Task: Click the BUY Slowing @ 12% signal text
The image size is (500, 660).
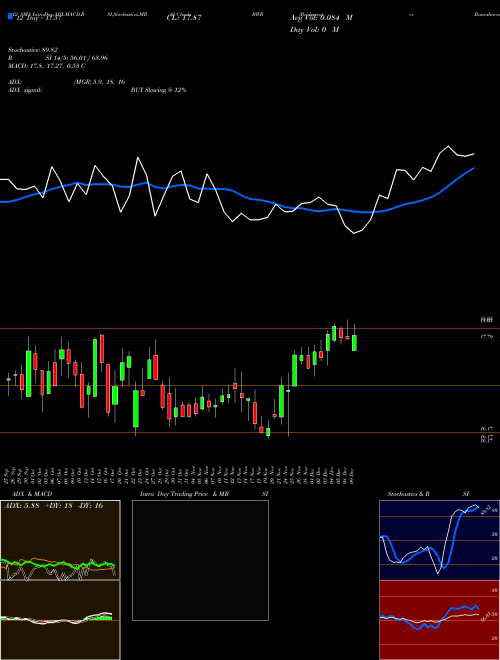Action: pos(158,90)
